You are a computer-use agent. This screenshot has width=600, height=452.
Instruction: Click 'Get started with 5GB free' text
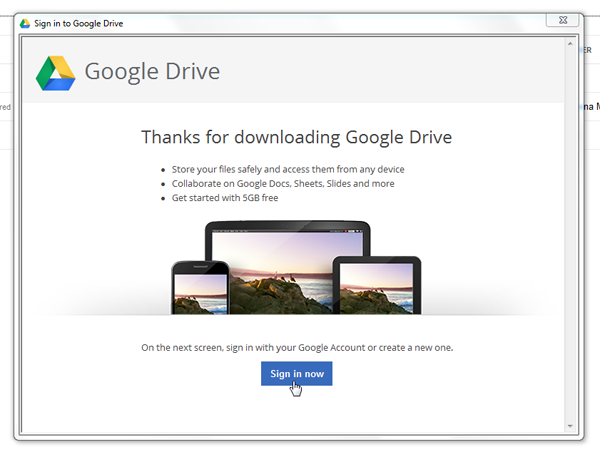coord(225,198)
